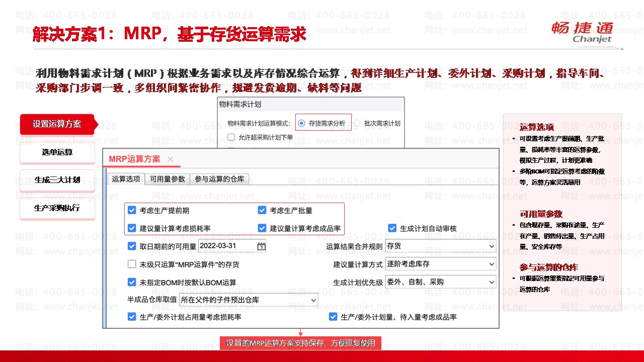
Task: Uncheck 生产/委外计划量、待入量考虑成品率
Action: (x=333, y=317)
